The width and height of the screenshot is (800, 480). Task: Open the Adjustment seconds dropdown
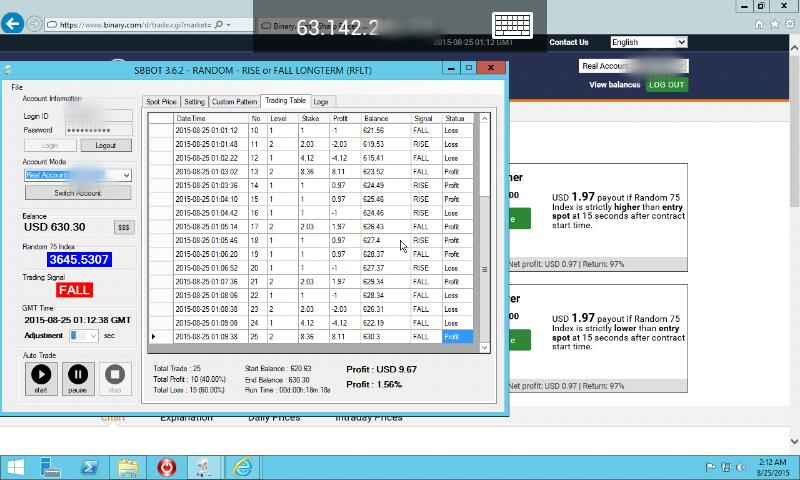coord(93,336)
